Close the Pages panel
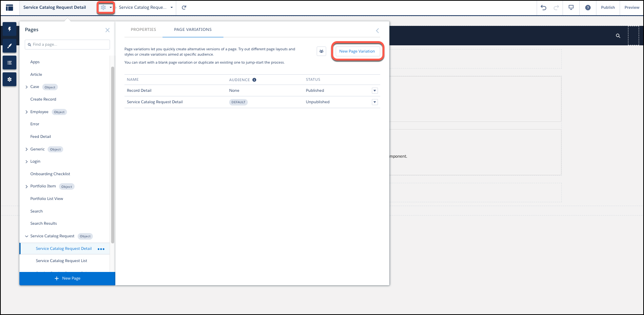The image size is (644, 315). [107, 30]
